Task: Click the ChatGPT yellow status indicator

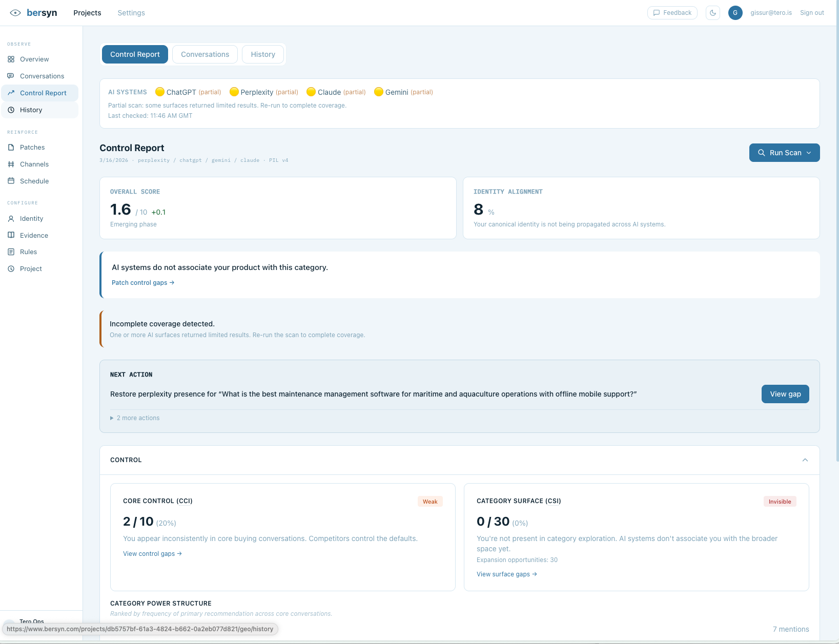Action: tap(160, 92)
